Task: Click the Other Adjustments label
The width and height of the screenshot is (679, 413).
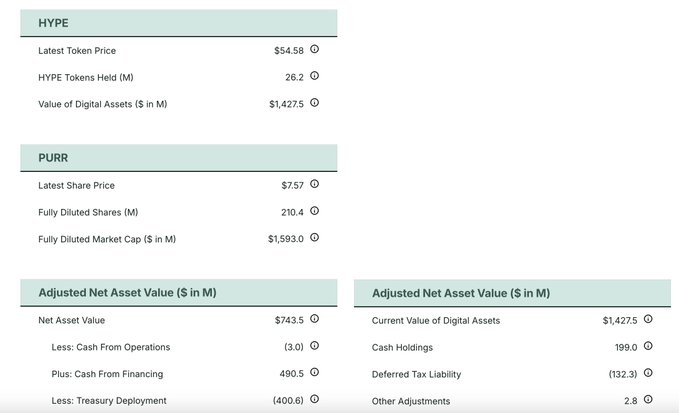Action: click(411, 401)
